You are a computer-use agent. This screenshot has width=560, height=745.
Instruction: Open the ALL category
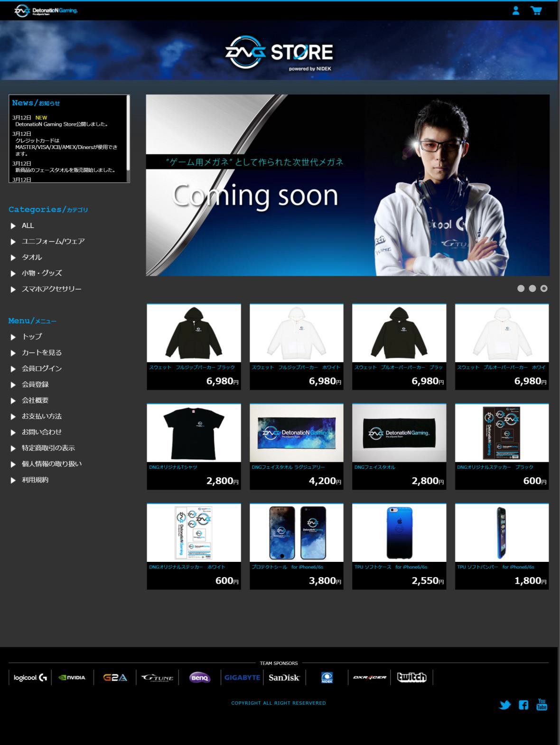coord(28,226)
